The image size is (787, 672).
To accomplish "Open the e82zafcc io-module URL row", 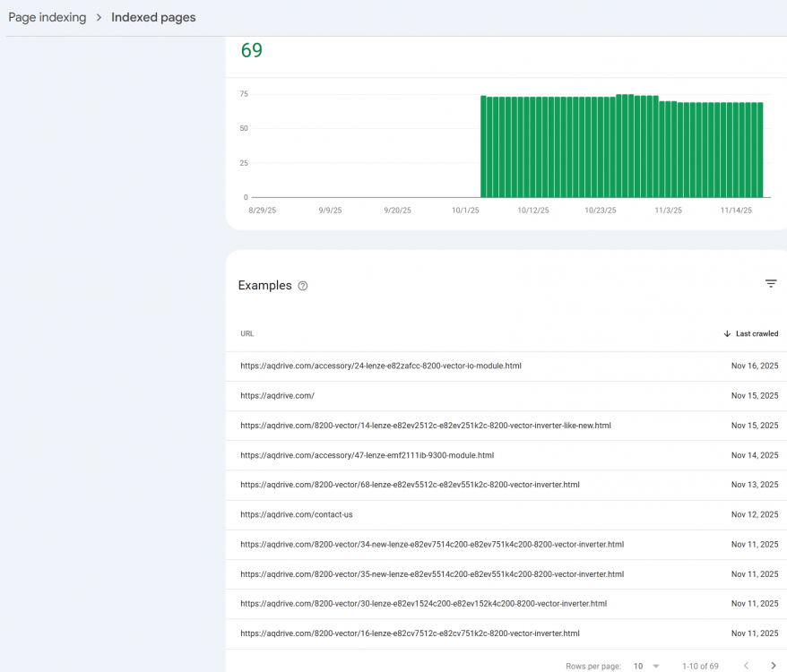I will click(381, 366).
